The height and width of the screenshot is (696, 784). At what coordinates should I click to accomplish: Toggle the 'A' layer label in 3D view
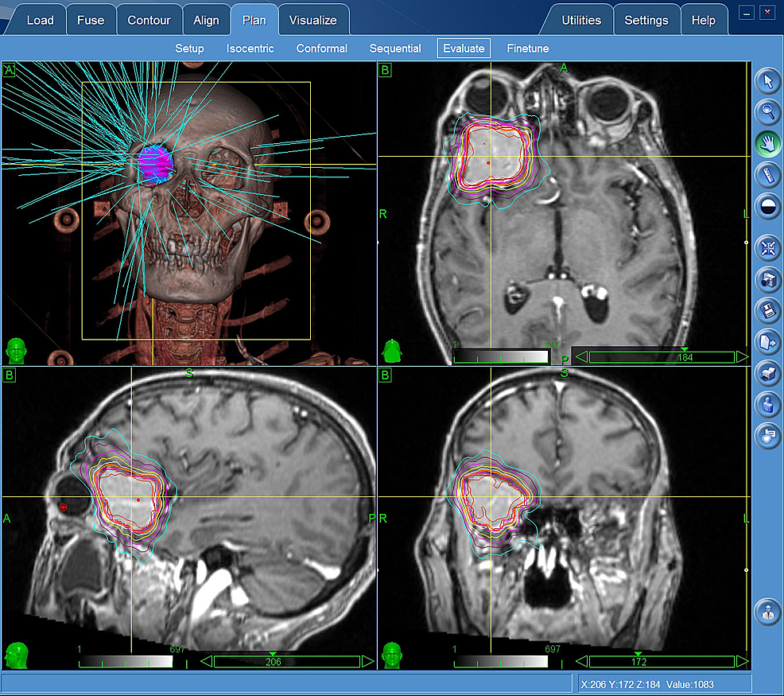click(10, 71)
